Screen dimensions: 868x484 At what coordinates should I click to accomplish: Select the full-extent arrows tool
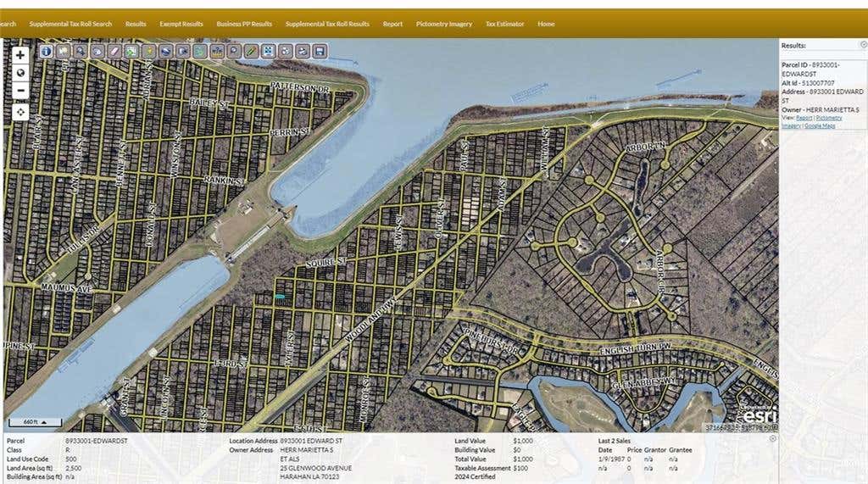pyautogui.click(x=268, y=51)
